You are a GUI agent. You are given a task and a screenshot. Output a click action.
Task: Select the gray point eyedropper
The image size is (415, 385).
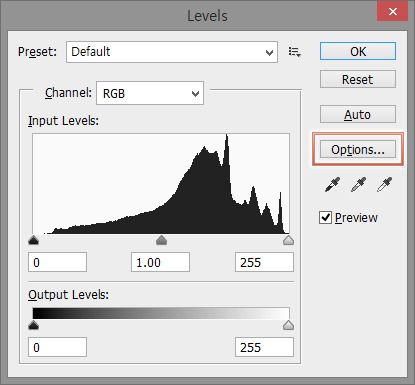(x=358, y=184)
